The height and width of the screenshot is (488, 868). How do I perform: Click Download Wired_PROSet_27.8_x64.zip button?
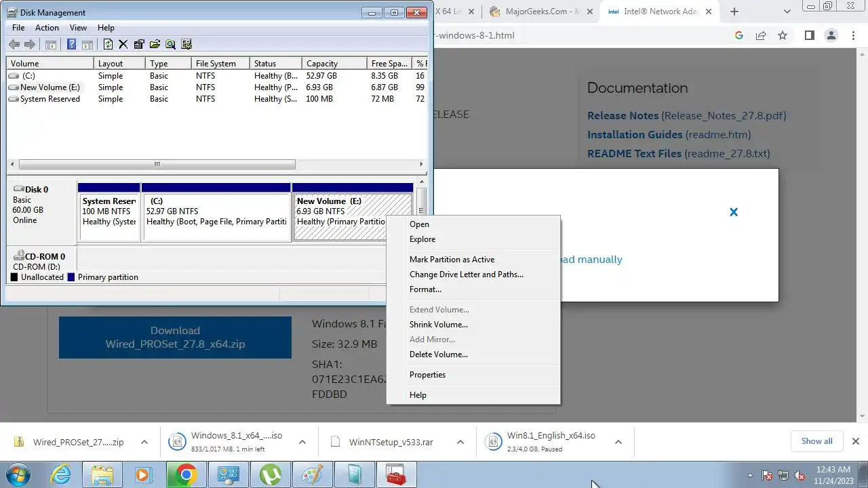(x=175, y=337)
